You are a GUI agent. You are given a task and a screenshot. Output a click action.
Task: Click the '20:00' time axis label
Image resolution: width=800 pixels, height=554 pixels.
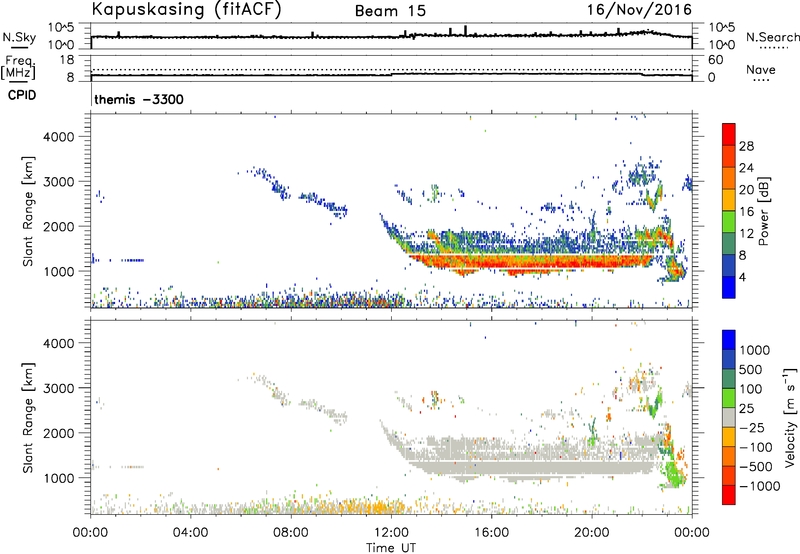592,533
